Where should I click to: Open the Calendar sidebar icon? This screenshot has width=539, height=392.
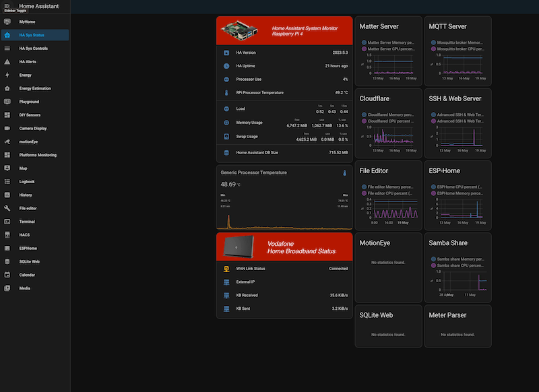(x=7, y=274)
